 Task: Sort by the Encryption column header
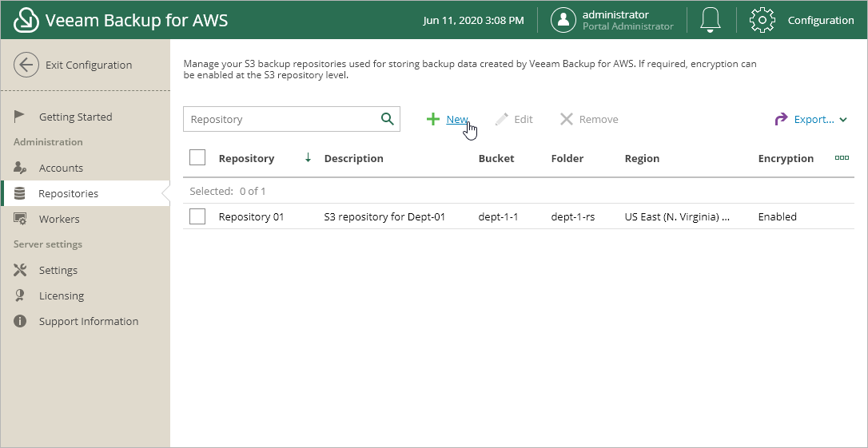click(x=786, y=158)
